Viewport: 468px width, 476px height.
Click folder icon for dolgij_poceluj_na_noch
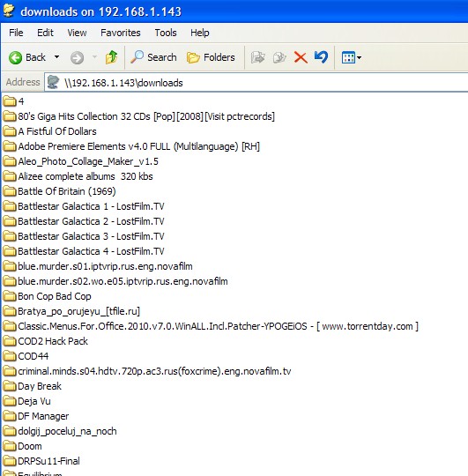pyautogui.click(x=10, y=431)
